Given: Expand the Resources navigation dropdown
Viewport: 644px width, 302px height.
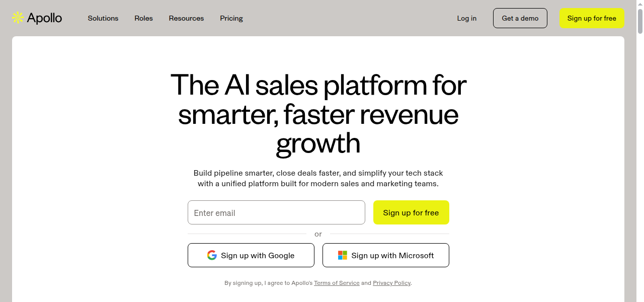Looking at the screenshot, I should coord(186,18).
